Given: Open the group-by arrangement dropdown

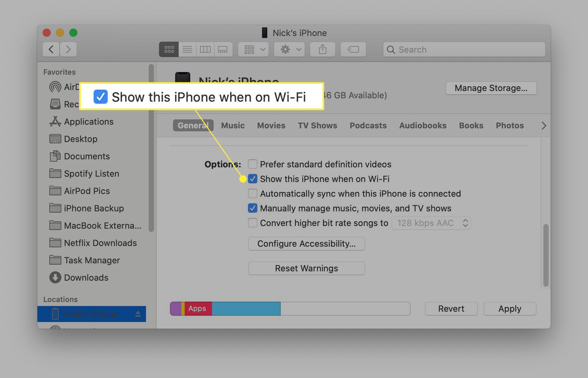Looking at the screenshot, I should 253,49.
